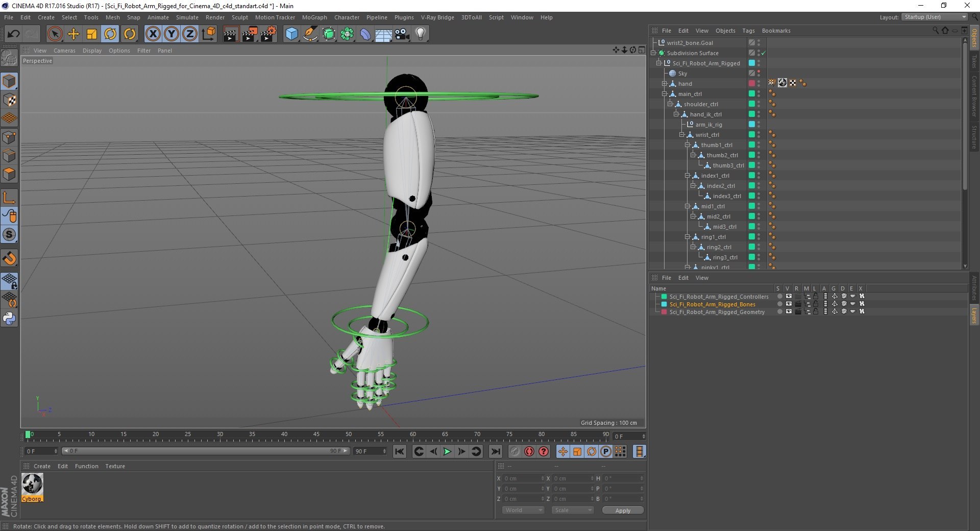
Task: Toggle snap S icon
Action: tap(9, 235)
